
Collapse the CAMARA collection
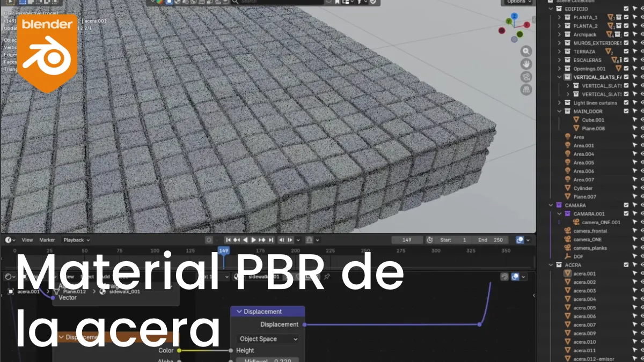click(551, 205)
